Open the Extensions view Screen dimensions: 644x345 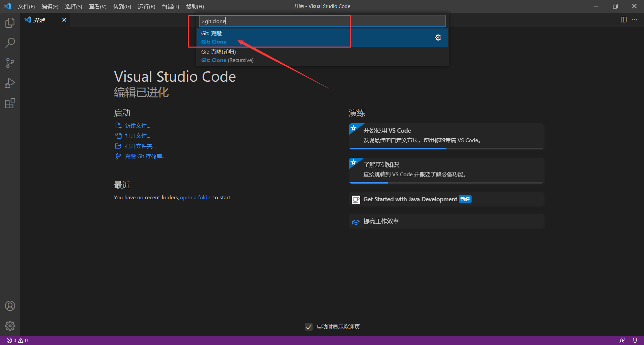(10, 103)
